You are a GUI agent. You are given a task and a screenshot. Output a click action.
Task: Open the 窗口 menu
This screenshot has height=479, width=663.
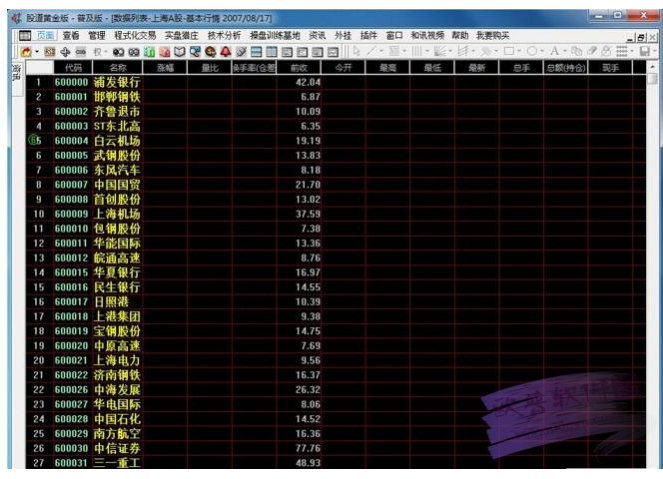click(x=394, y=36)
